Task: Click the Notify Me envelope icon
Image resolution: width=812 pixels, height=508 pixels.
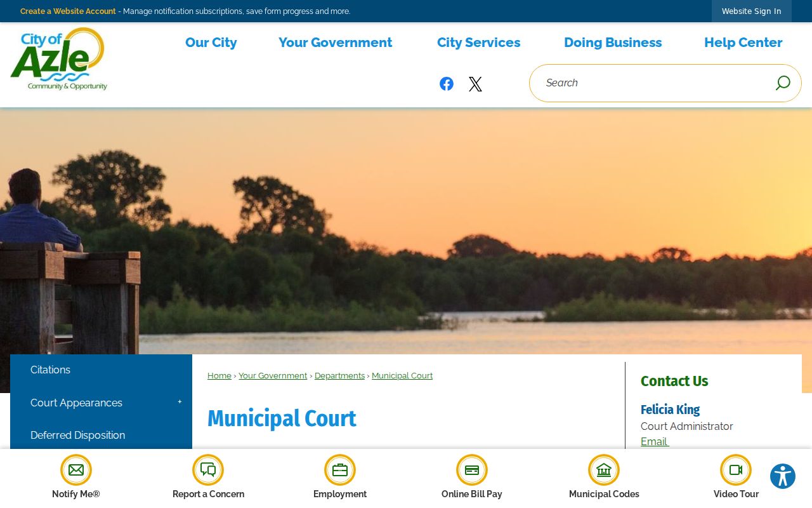Action: (76, 470)
